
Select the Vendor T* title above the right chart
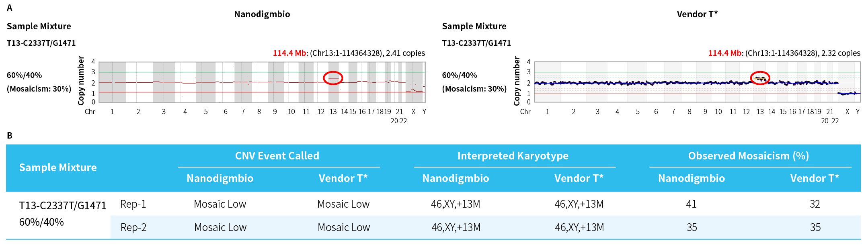tap(697, 14)
